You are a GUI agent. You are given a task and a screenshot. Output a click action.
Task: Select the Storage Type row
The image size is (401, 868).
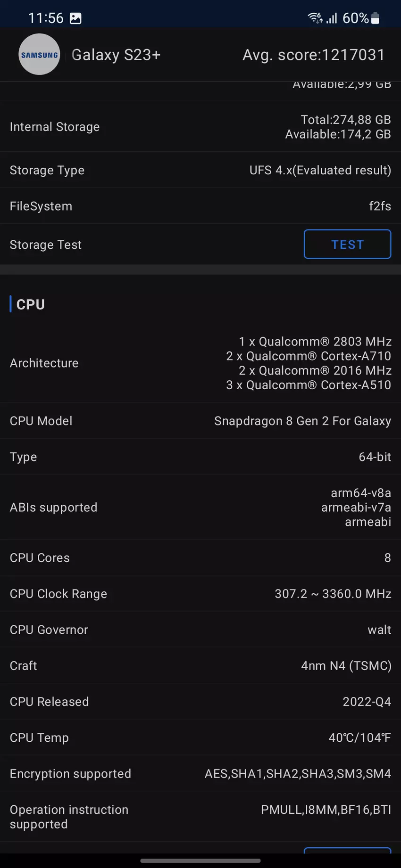click(x=200, y=170)
